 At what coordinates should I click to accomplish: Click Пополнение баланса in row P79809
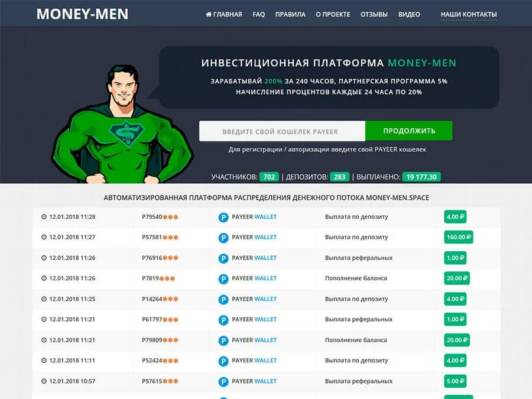356,340
